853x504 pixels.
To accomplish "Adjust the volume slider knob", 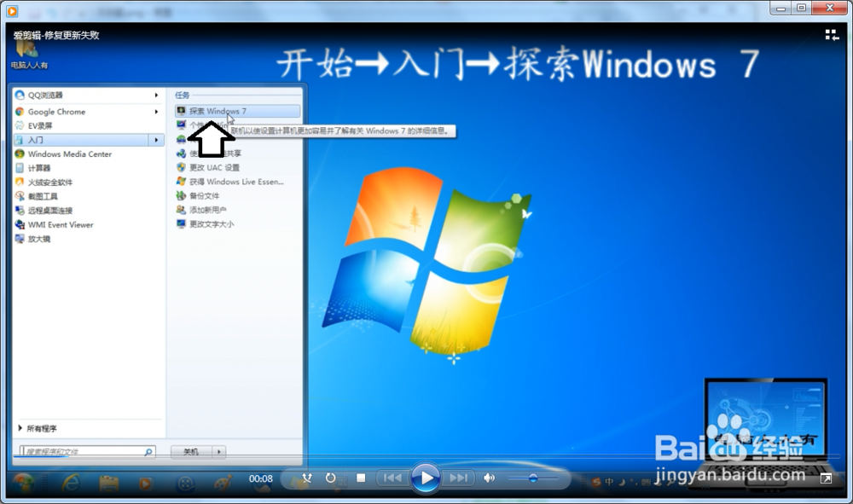I will click(533, 478).
